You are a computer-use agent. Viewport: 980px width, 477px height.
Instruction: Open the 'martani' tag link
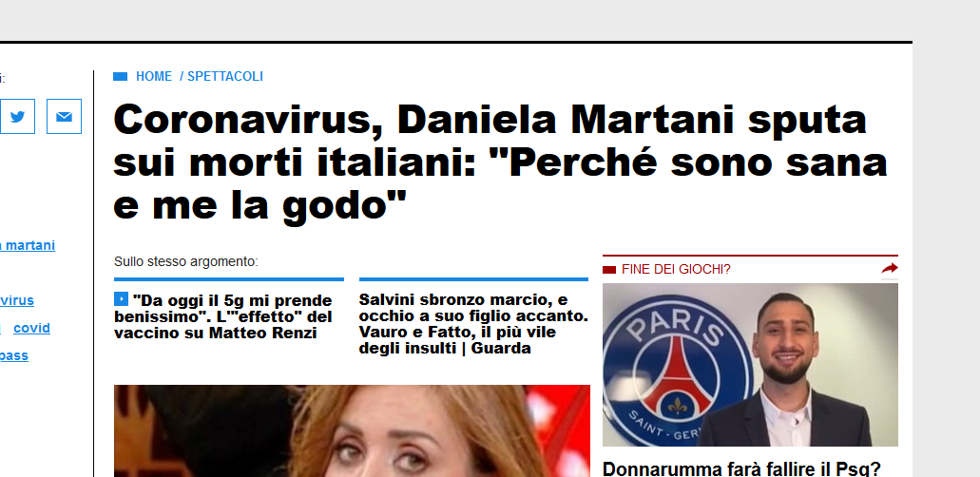[x=28, y=245]
